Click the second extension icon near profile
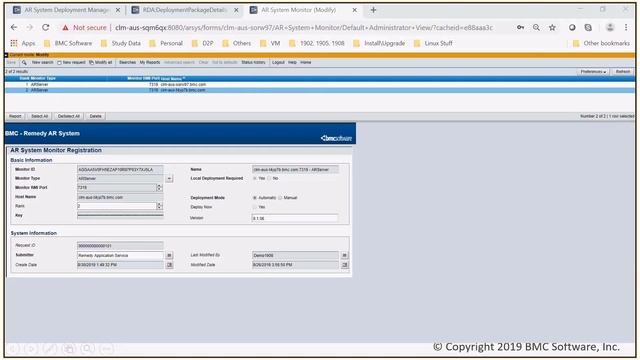The height and width of the screenshot is (360, 640). (588, 27)
